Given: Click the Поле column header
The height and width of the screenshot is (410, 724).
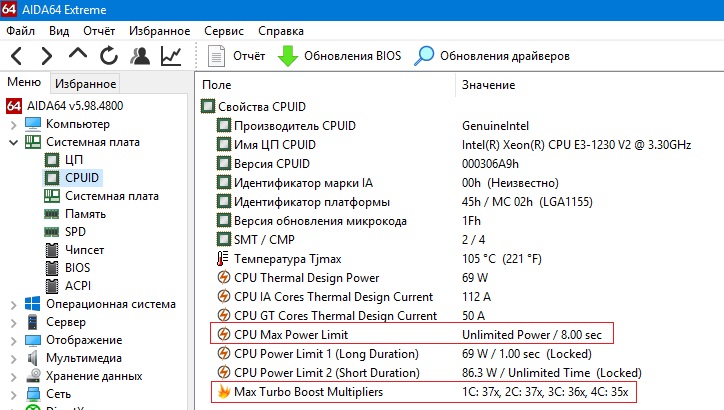Looking at the screenshot, I should click(218, 86).
